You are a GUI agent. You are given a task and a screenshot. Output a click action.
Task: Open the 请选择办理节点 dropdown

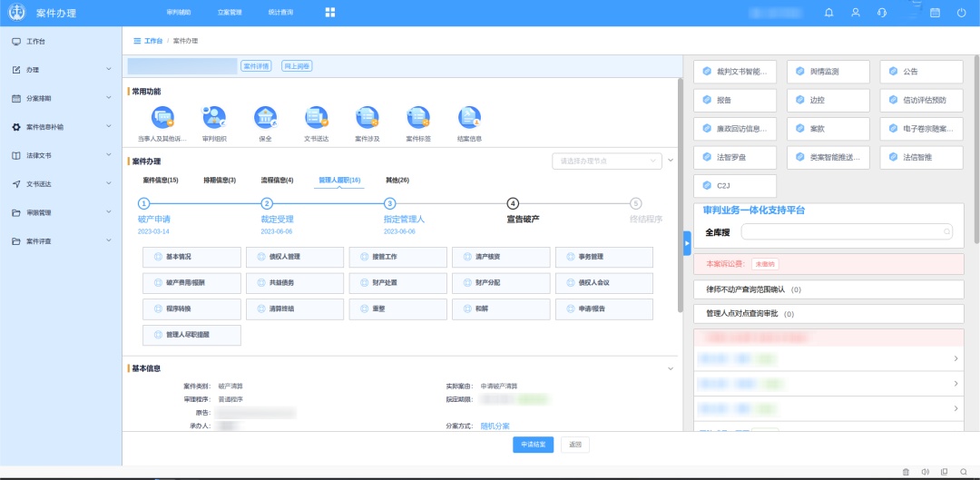click(606, 161)
